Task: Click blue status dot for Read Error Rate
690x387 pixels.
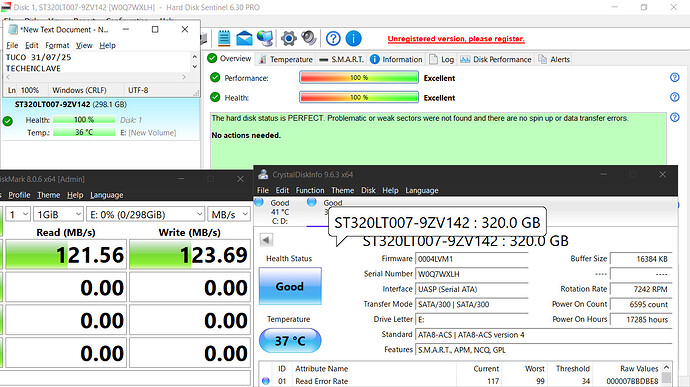Action: [x=265, y=381]
